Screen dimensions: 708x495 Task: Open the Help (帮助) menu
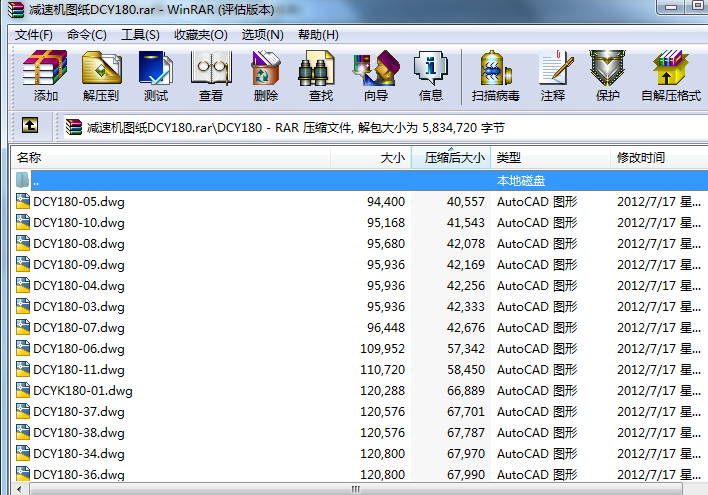pyautogui.click(x=318, y=35)
